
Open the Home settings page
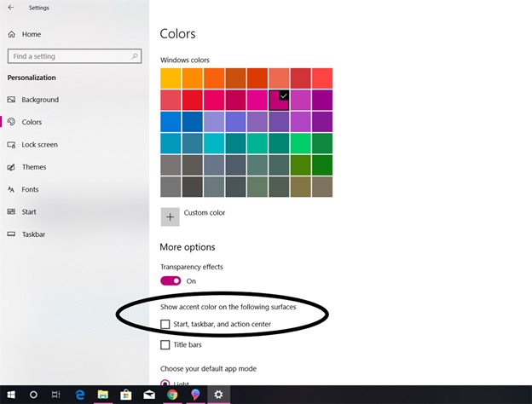point(25,34)
